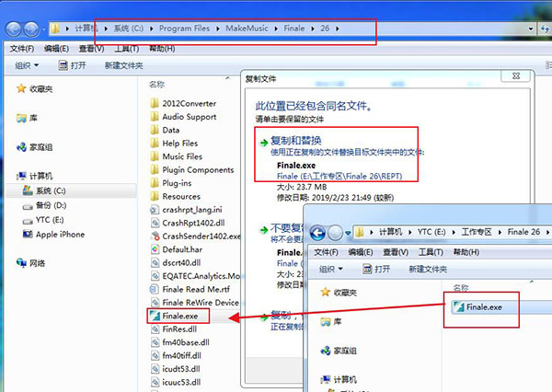Select Finale.exe icon in Finale 26 window
552x392 pixels.
click(459, 307)
